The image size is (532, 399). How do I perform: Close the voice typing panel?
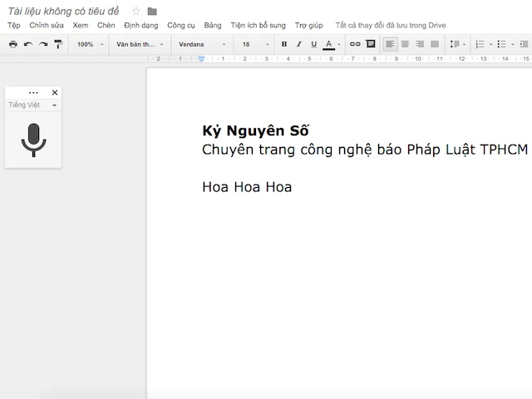tap(55, 93)
